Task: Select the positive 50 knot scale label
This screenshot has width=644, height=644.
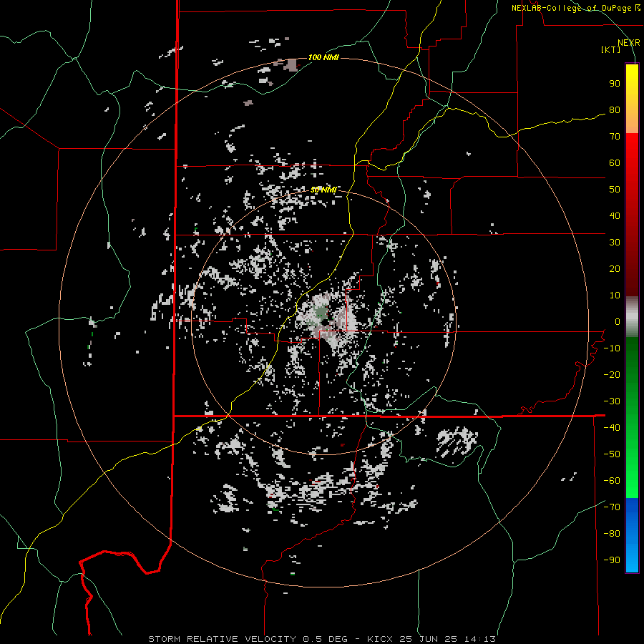Action: coord(615,190)
